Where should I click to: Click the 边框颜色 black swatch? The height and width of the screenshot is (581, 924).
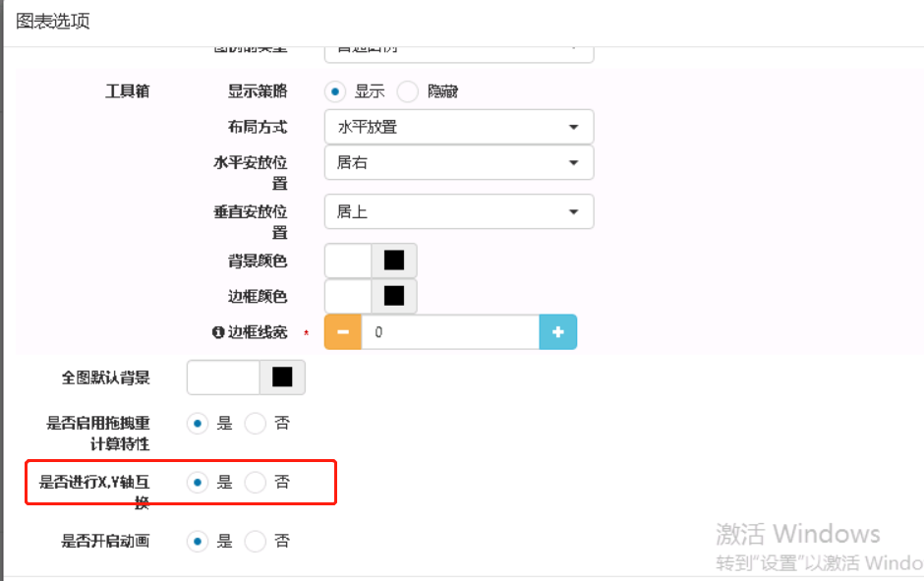pos(395,296)
